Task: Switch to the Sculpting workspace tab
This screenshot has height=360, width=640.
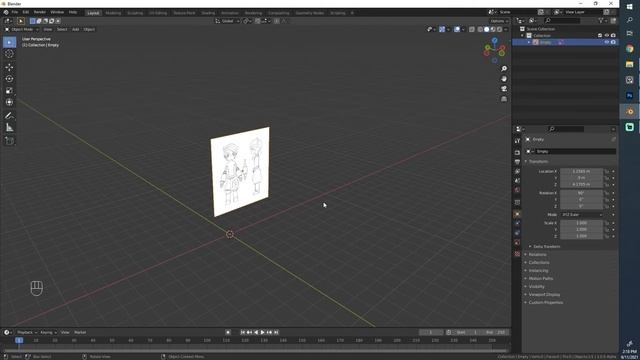Action: pyautogui.click(x=135, y=13)
